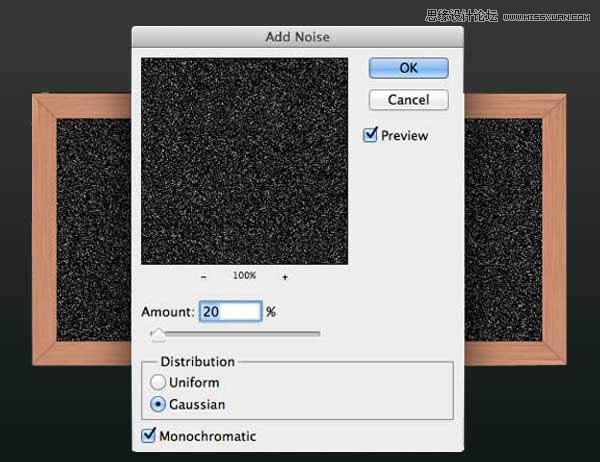Click the zoom in plus icon
Image resolution: width=600 pixels, height=462 pixels.
point(285,277)
